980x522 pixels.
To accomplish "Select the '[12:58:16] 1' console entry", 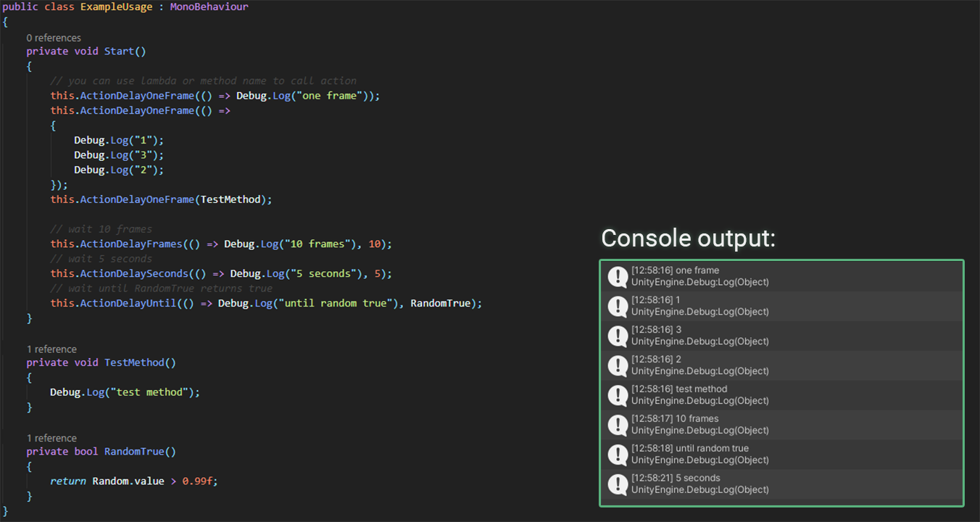I will click(782, 307).
